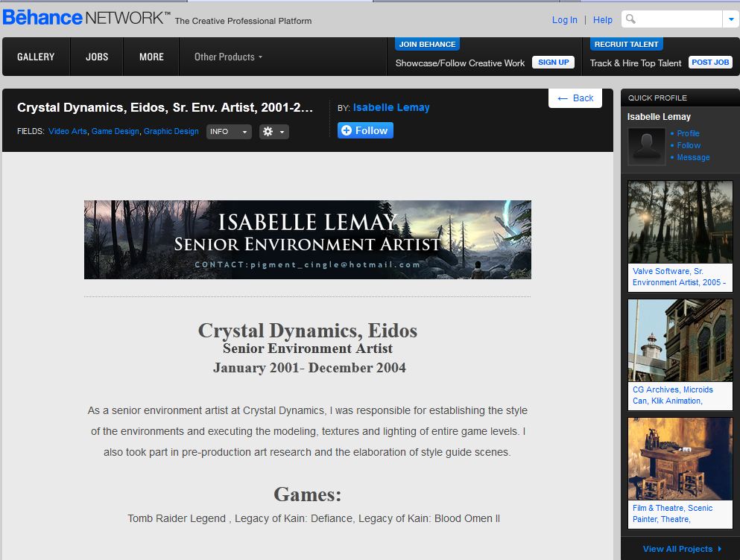This screenshot has height=560, width=740.
Task: Click the Crystal Dynamics project title
Action: pos(165,107)
